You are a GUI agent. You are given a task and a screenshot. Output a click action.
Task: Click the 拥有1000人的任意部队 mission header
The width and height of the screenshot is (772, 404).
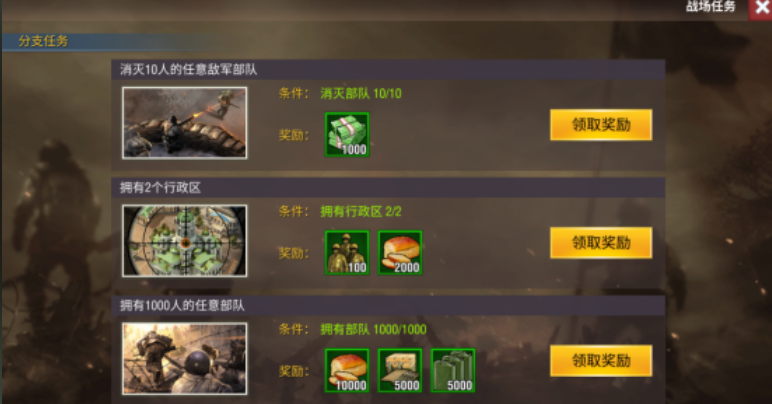[x=388, y=306]
